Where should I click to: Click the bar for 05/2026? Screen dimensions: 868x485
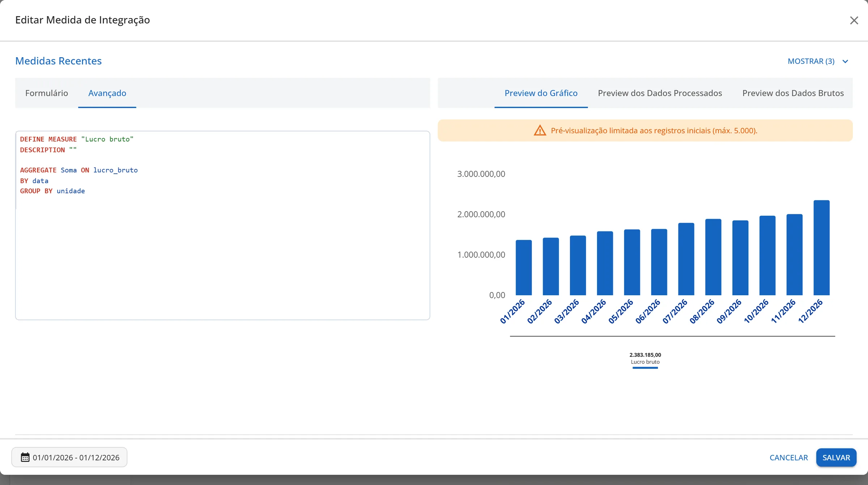coord(632,262)
